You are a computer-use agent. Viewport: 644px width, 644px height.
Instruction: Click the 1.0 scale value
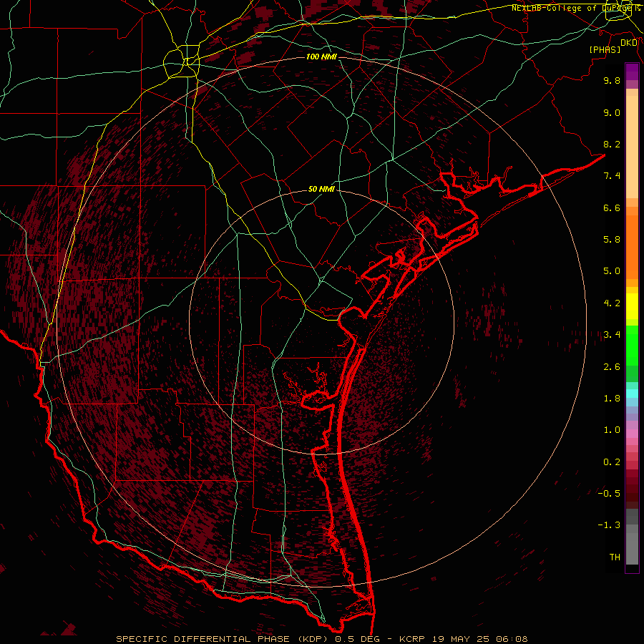tap(612, 430)
